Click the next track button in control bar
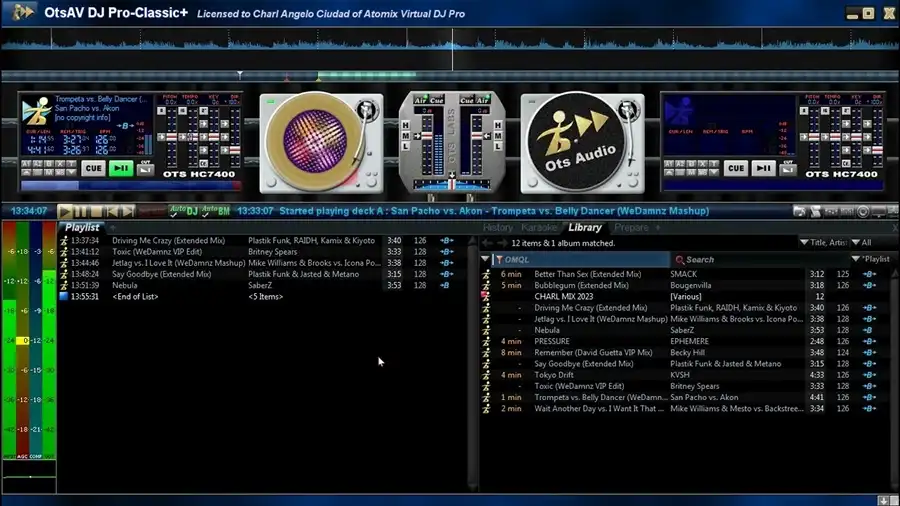900x506 pixels. tap(127, 211)
